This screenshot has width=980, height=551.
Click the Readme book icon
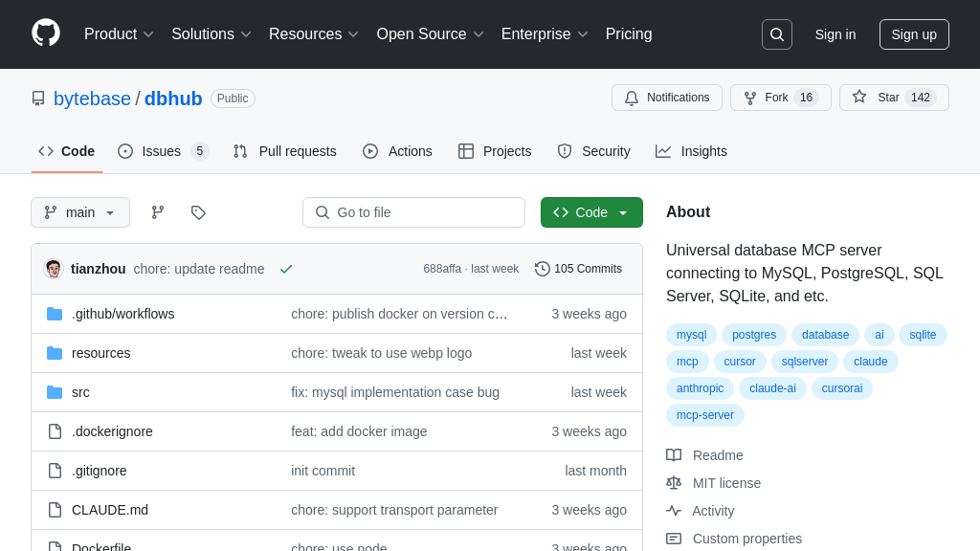coord(674,455)
